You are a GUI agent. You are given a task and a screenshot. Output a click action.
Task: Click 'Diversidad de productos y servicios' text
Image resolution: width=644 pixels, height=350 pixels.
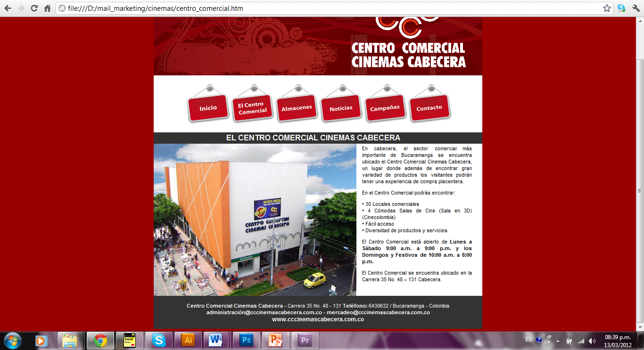pos(405,230)
